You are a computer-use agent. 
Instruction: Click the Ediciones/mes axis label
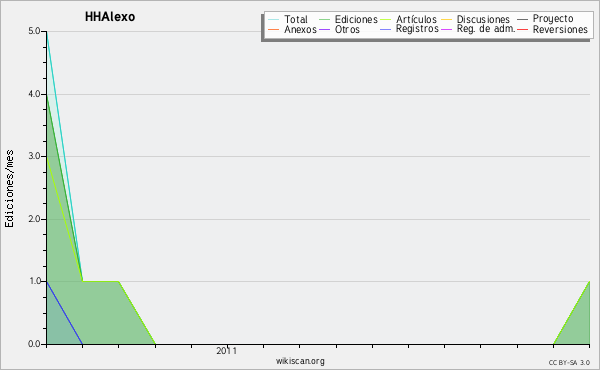click(x=9, y=189)
